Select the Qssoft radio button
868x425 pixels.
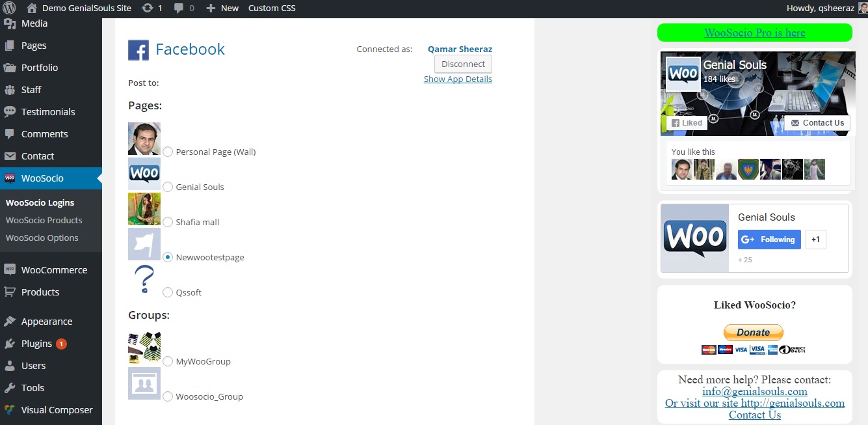click(x=168, y=292)
